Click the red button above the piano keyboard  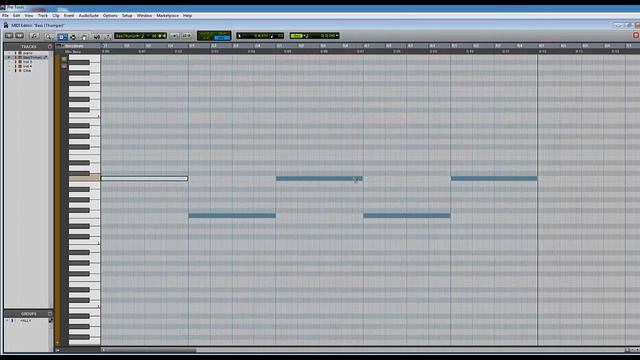tap(64, 66)
